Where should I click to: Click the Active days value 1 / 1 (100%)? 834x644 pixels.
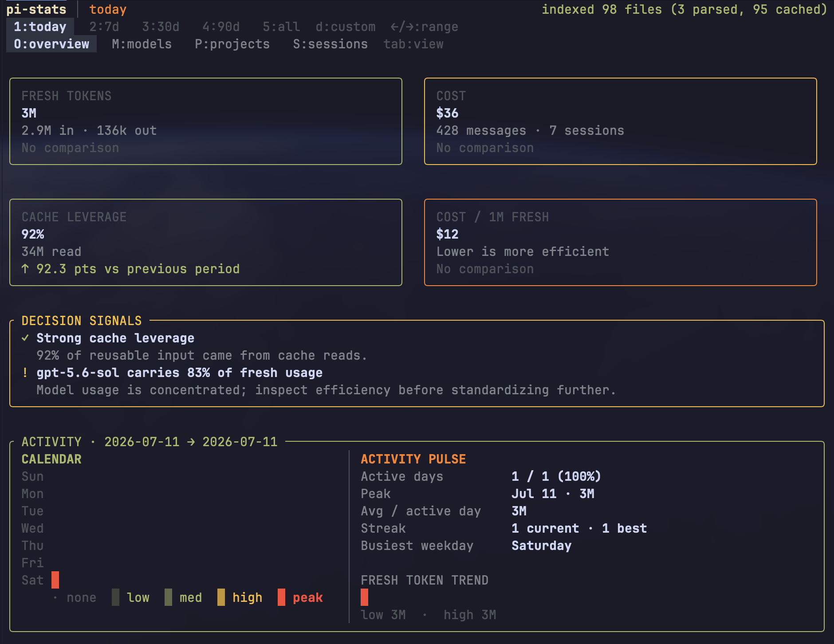click(x=556, y=476)
